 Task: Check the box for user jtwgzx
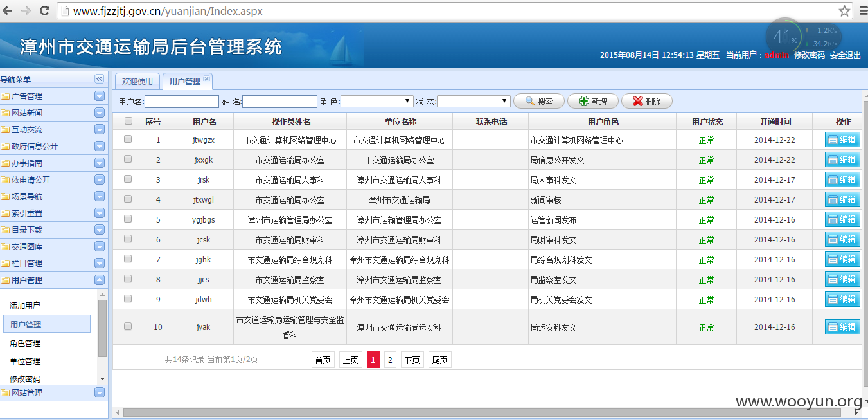128,139
